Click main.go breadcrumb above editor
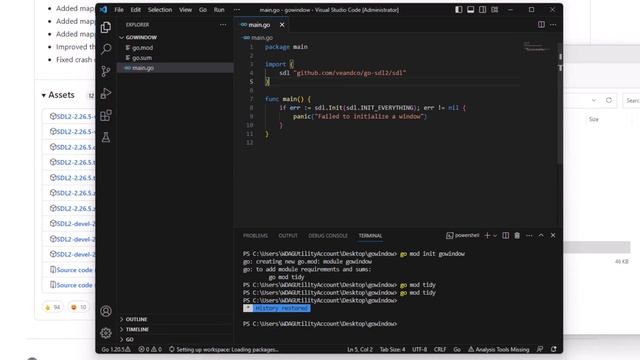The height and width of the screenshot is (360, 640). [x=262, y=38]
